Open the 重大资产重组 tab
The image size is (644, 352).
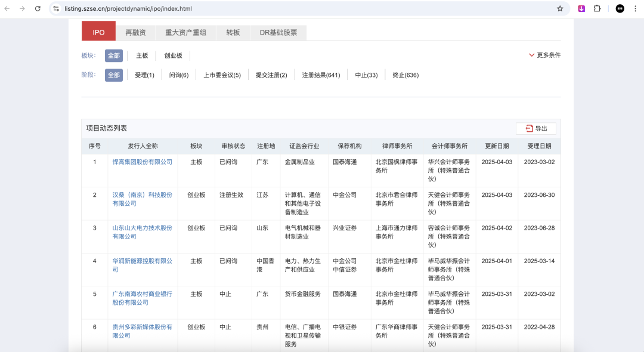pos(185,32)
